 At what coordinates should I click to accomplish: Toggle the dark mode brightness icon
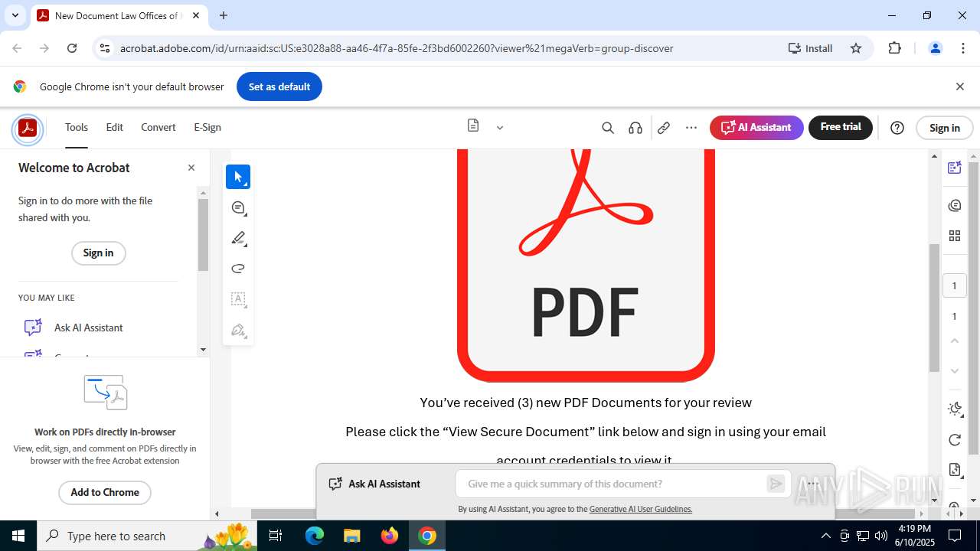954,409
